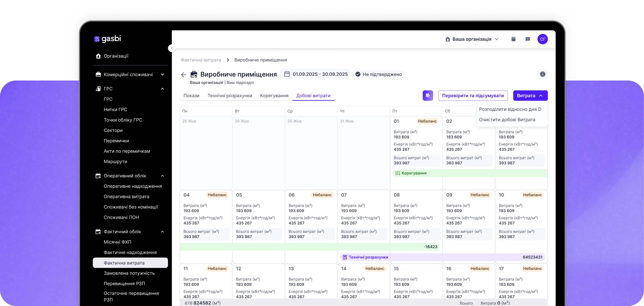Screen dimensions: 644x306
Task: Open Ваша організація dropdown in header
Action: pyautogui.click(x=472, y=39)
